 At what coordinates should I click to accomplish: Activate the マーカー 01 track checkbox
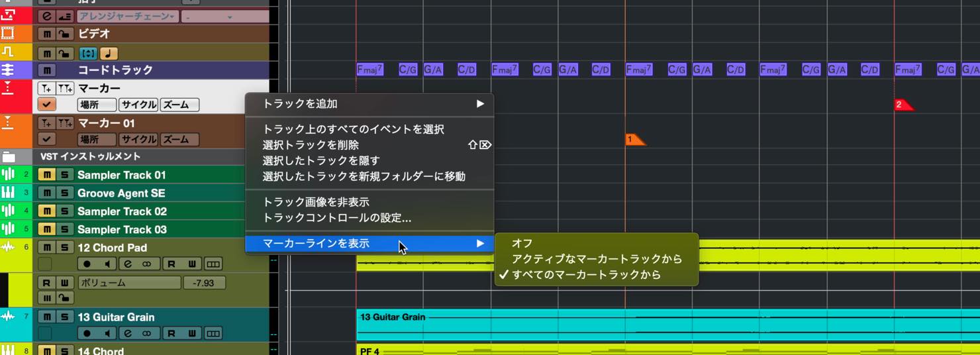pos(46,139)
